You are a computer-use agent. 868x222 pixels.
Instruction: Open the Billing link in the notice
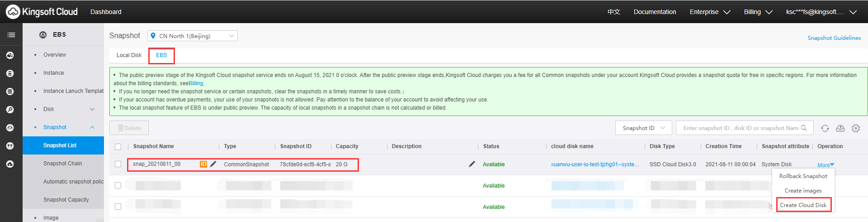point(196,83)
